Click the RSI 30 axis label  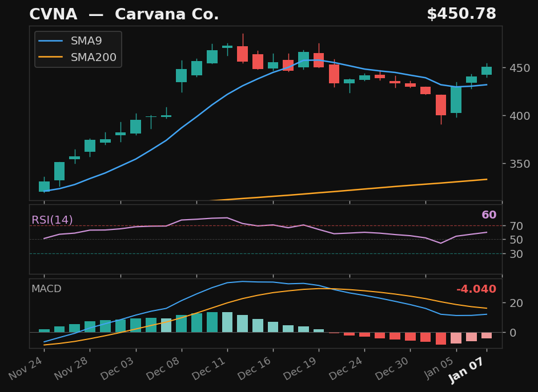point(516,254)
